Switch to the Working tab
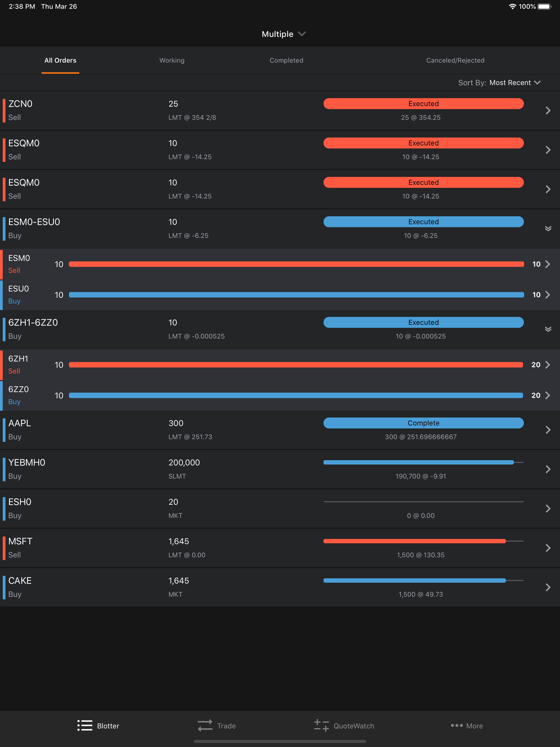The image size is (560, 747). coord(172,60)
